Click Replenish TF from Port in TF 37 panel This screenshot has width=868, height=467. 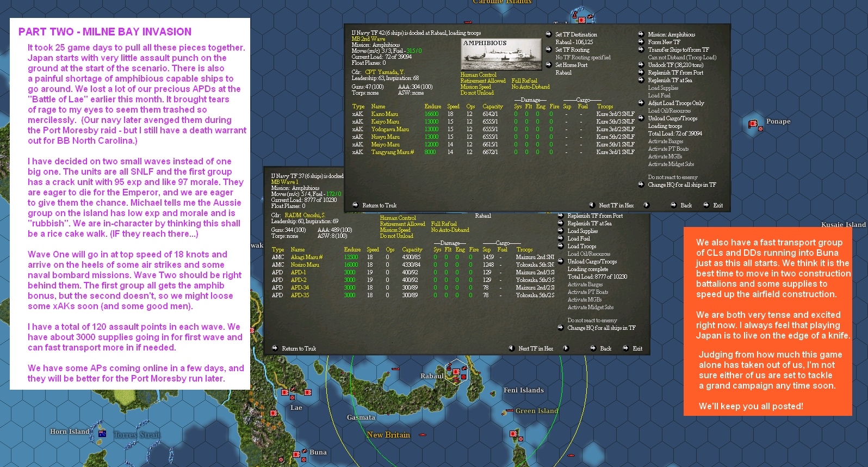(x=561, y=216)
